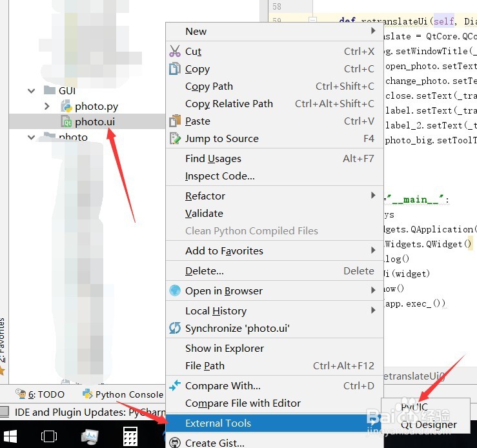Click the Copy documents icon

[175, 68]
